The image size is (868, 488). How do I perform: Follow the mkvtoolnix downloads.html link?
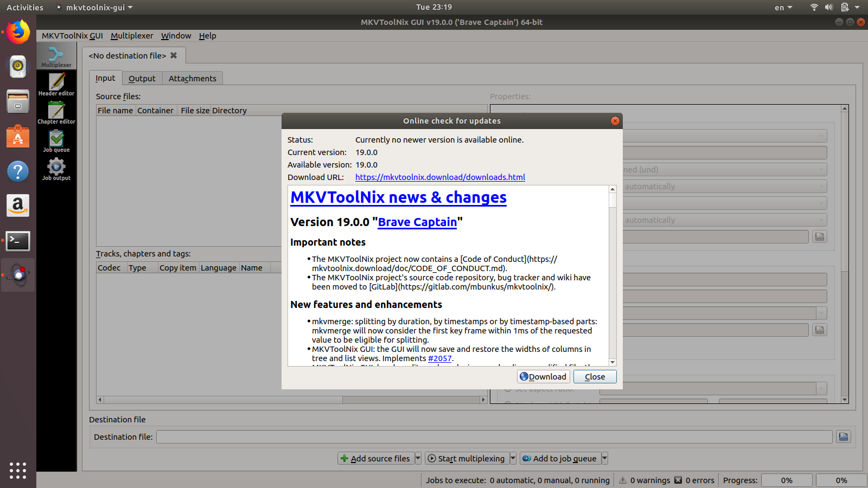[x=440, y=177]
